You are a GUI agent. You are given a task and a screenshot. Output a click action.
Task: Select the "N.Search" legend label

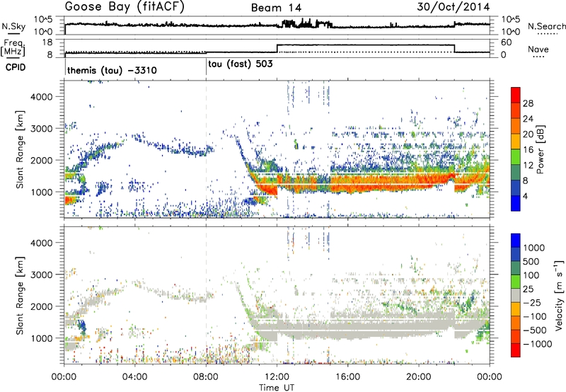546,26
